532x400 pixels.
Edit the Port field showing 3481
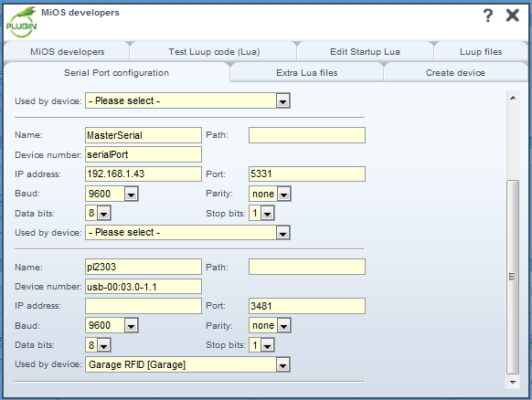tap(307, 306)
